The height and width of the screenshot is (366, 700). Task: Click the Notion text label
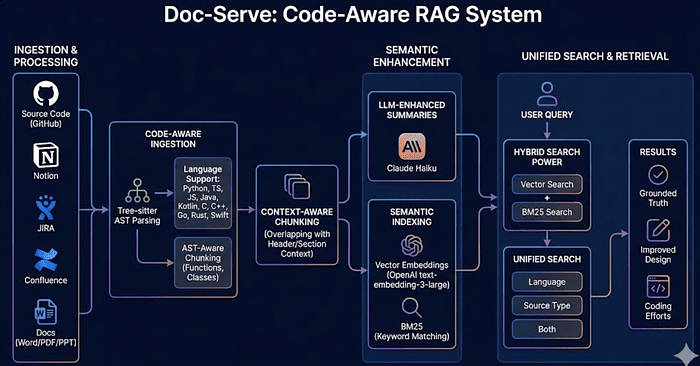[x=46, y=176]
